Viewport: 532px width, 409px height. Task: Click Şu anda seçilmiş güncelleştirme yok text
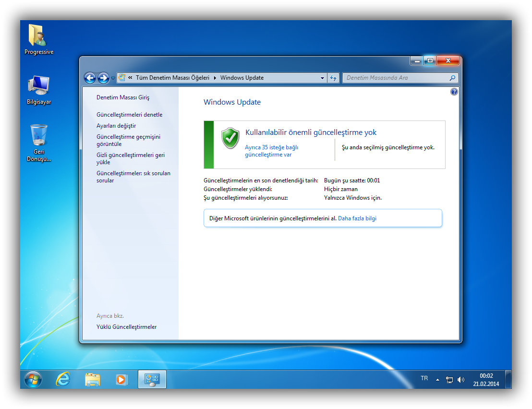[388, 147]
